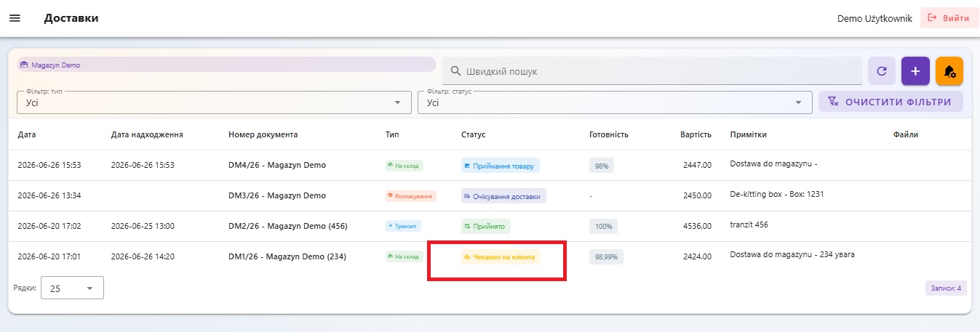Add a new delivery with the plus button
The width and height of the screenshot is (980, 332).
tap(915, 71)
